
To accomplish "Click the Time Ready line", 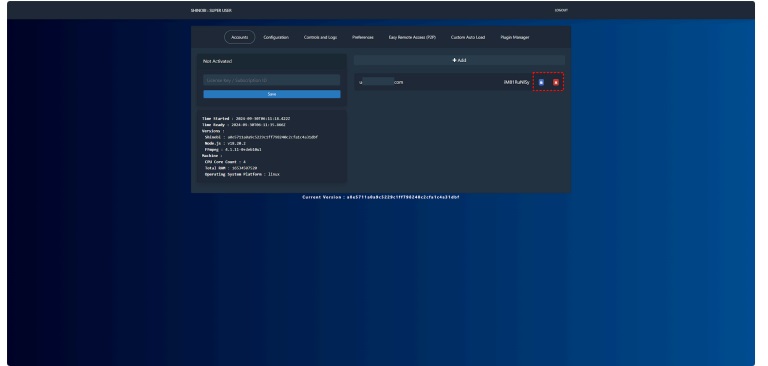I will coord(243,125).
